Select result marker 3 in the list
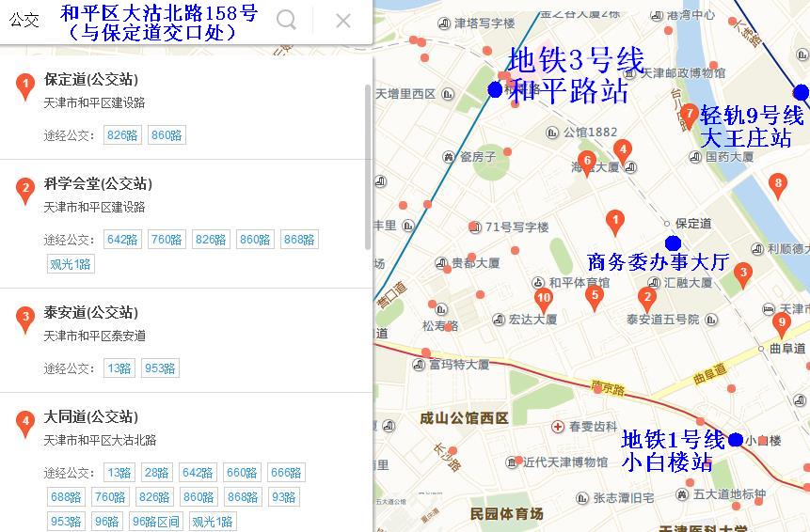Image resolution: width=810 pixels, height=532 pixels. (x=25, y=320)
